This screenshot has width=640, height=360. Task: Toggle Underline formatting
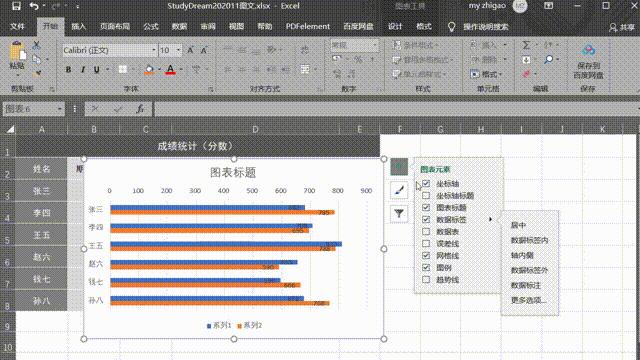[97, 70]
